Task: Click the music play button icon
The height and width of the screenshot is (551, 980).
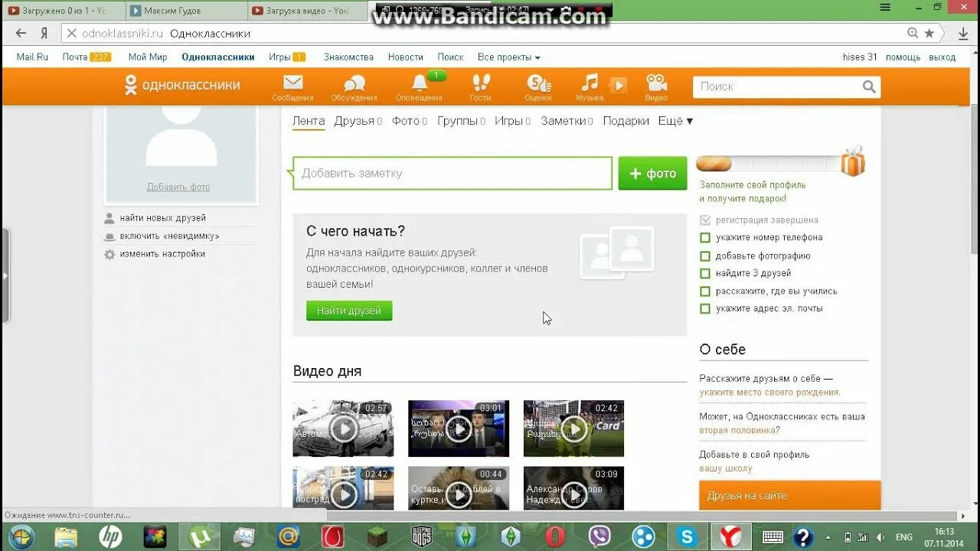Action: 618,85
